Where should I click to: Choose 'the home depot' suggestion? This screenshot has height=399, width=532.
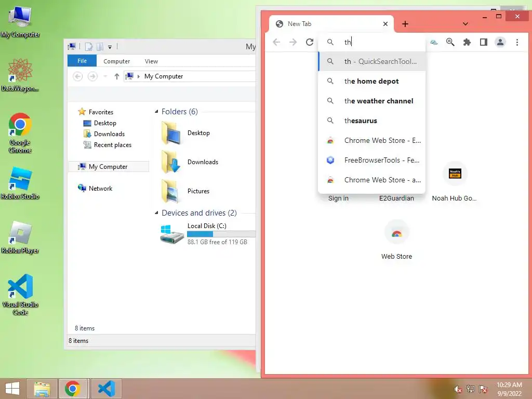click(372, 81)
